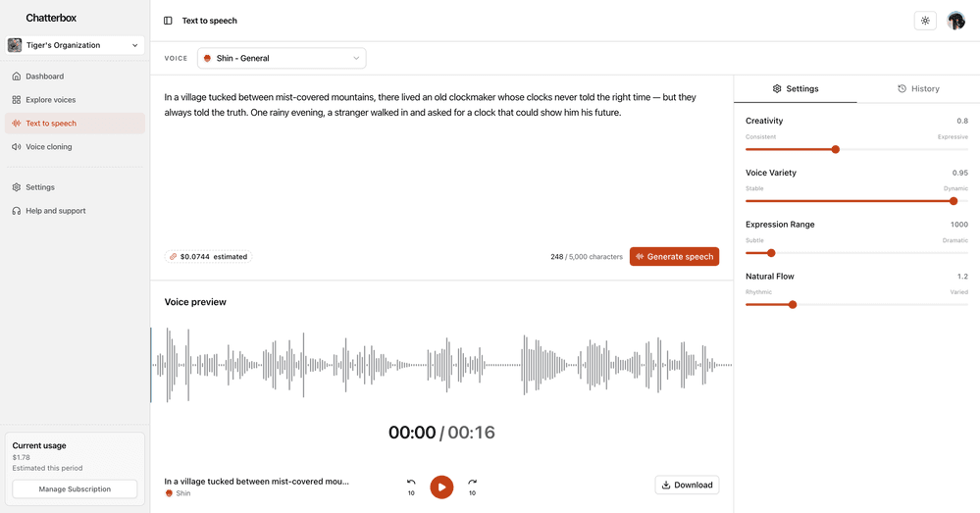This screenshot has width=980, height=513.
Task: Click the Voice cloning speaker icon
Action: (x=17, y=147)
